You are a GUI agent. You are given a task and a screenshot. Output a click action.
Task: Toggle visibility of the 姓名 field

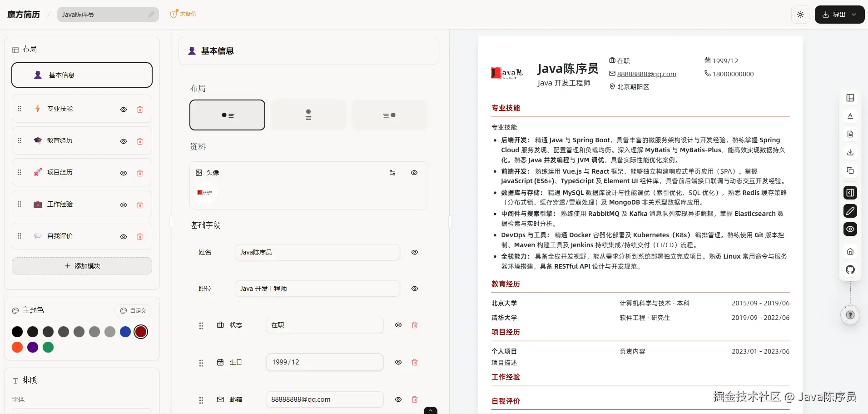[x=415, y=252]
